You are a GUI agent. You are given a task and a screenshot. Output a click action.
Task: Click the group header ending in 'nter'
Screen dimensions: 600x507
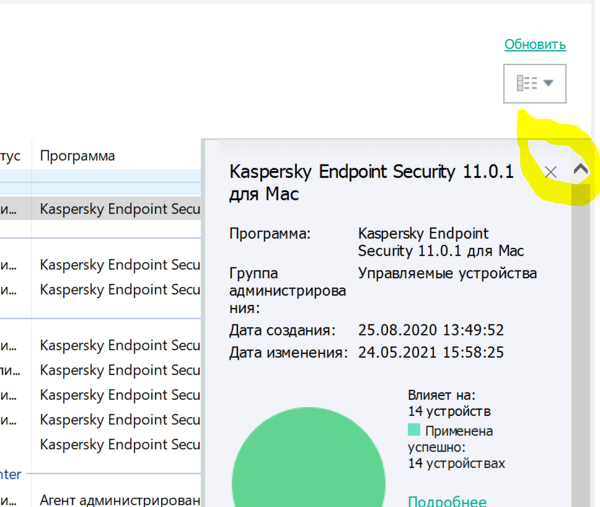(x=10, y=474)
